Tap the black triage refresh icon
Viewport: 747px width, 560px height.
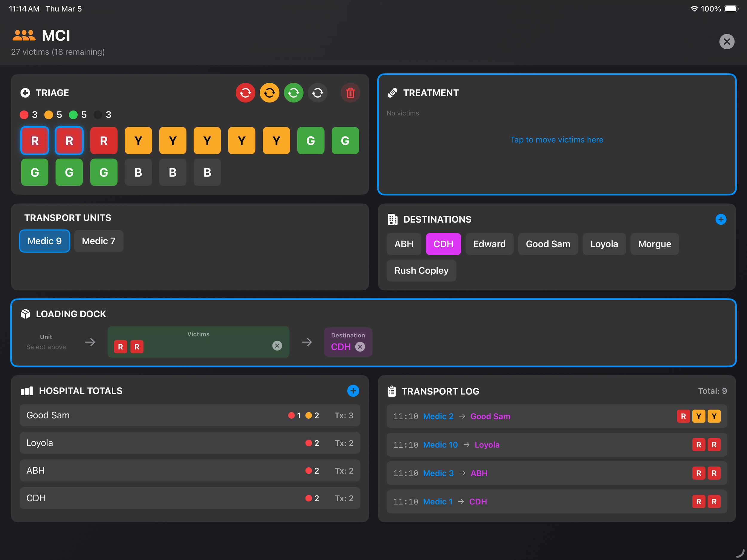pyautogui.click(x=317, y=93)
